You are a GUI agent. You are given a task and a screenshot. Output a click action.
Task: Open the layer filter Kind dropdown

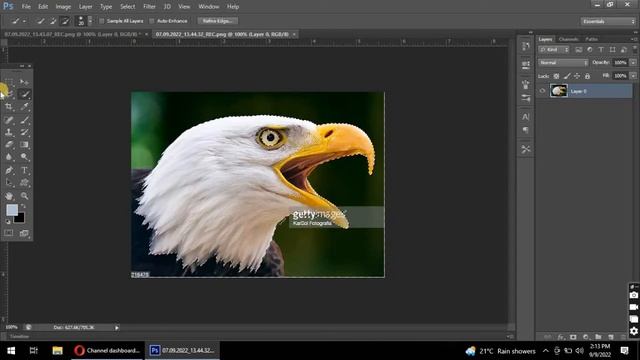click(554, 50)
